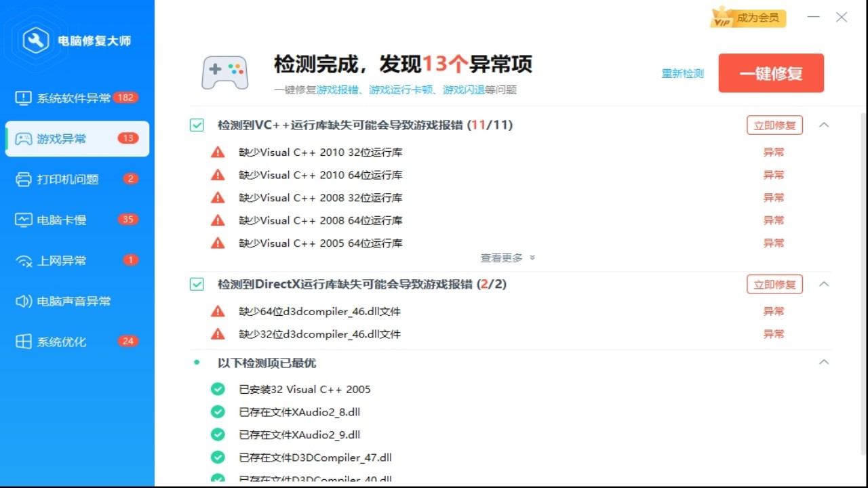
Task: Toggle the gamepad header detection checkbox
Action: click(x=197, y=125)
